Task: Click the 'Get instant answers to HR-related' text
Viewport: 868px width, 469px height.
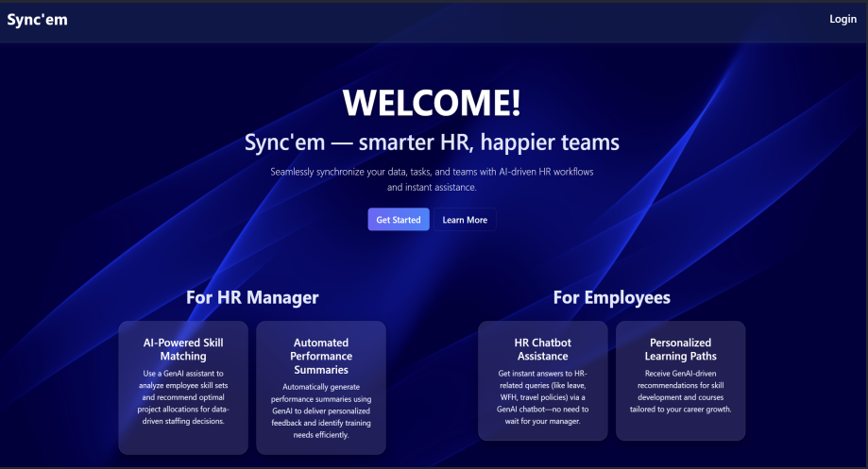Action: pyautogui.click(x=543, y=397)
